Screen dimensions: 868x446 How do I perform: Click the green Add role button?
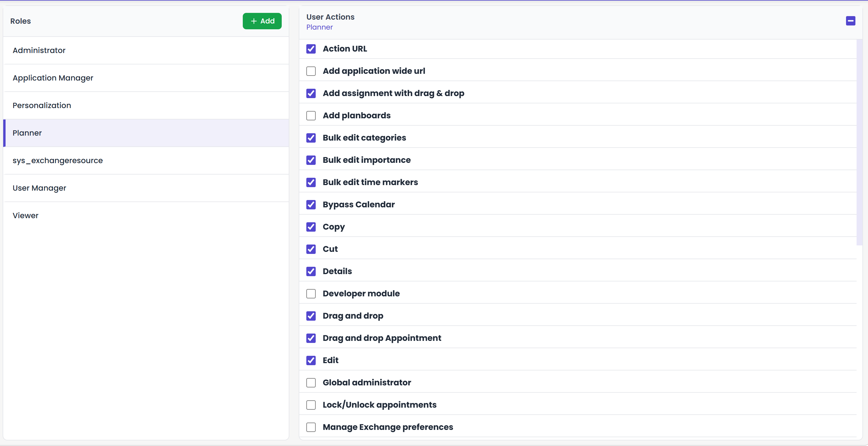(262, 21)
